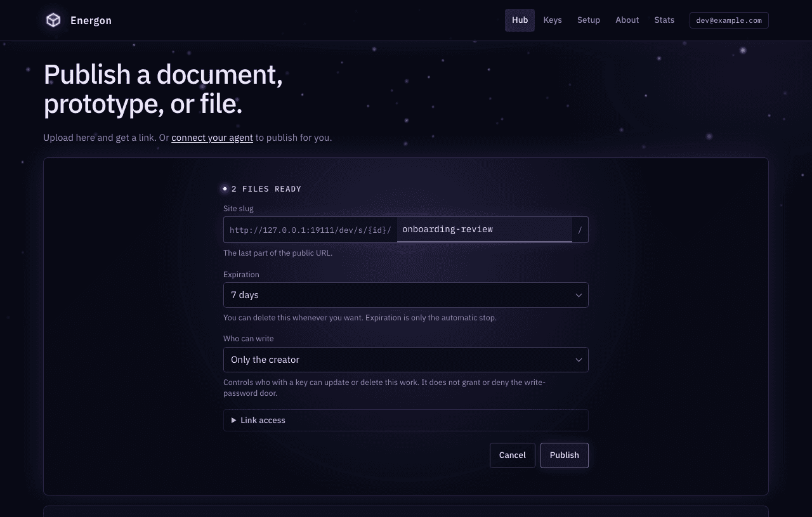The width and height of the screenshot is (812, 517).
Task: Click the 'Who can write' label
Action: coord(249,339)
